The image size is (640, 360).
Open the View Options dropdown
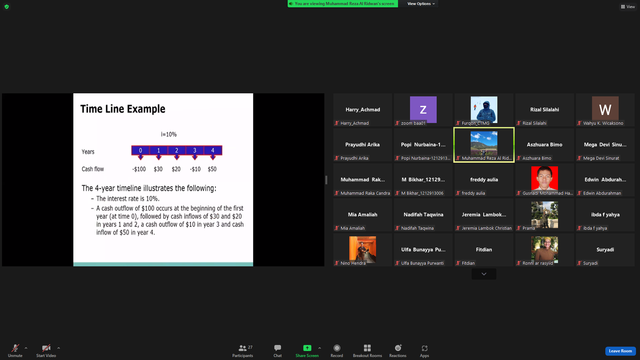tap(421, 4)
